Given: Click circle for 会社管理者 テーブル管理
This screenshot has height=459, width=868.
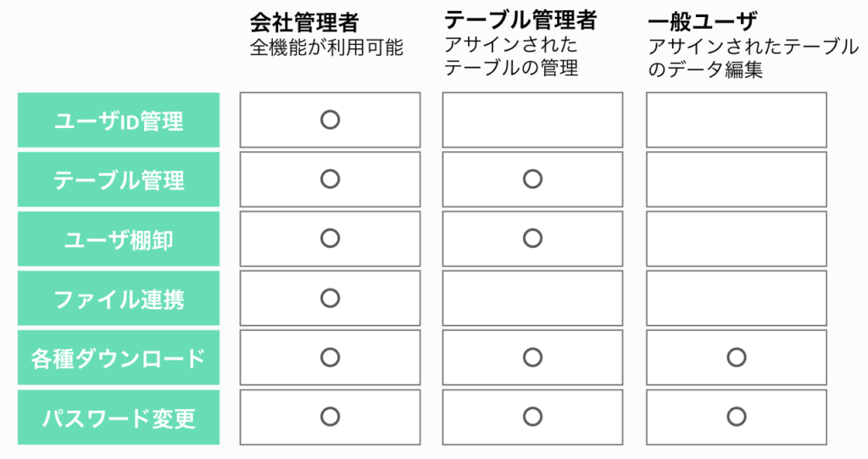Looking at the screenshot, I should (330, 179).
